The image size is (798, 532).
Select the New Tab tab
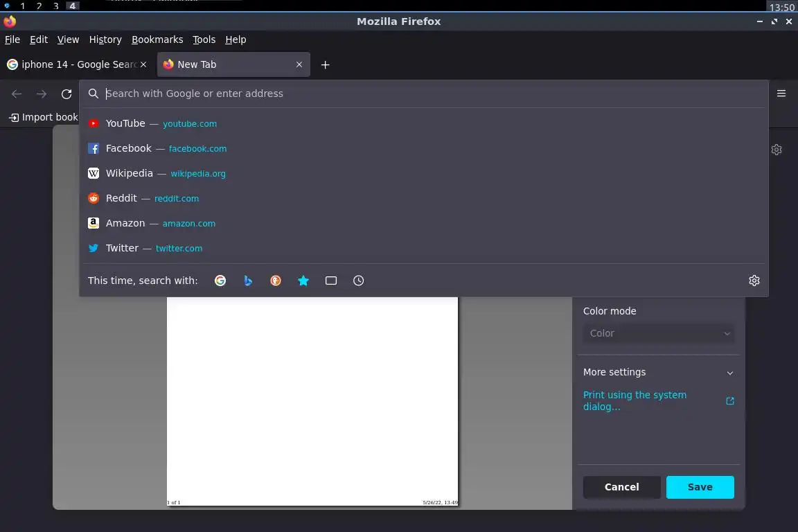click(x=233, y=64)
